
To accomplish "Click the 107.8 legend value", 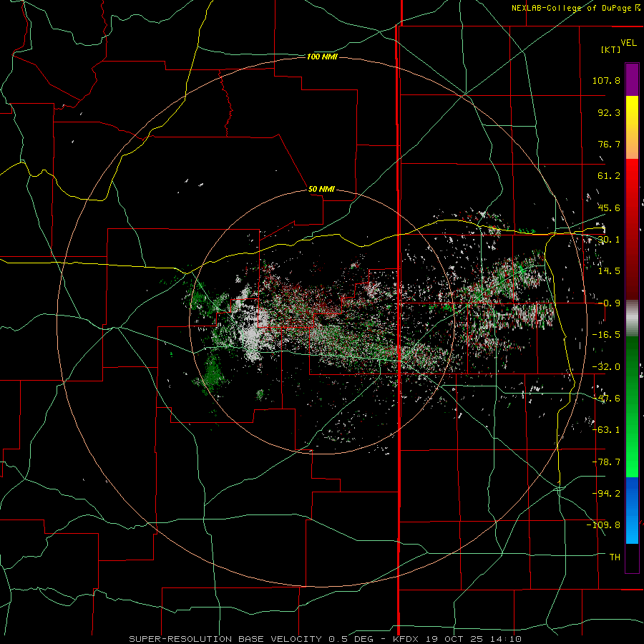I will click(x=606, y=80).
